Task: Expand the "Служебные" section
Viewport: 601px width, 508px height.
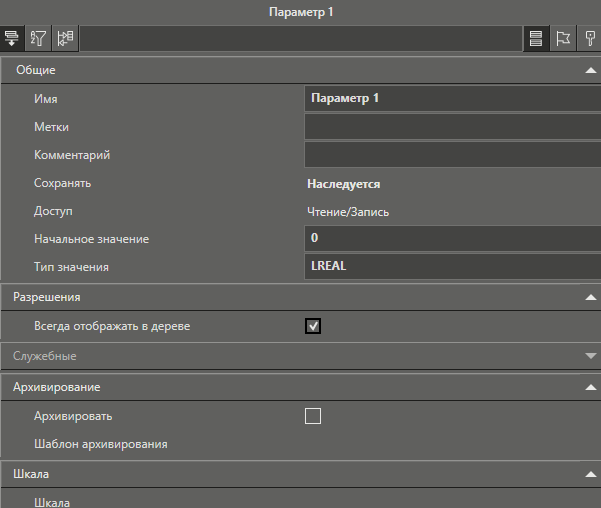Action: (x=590, y=356)
